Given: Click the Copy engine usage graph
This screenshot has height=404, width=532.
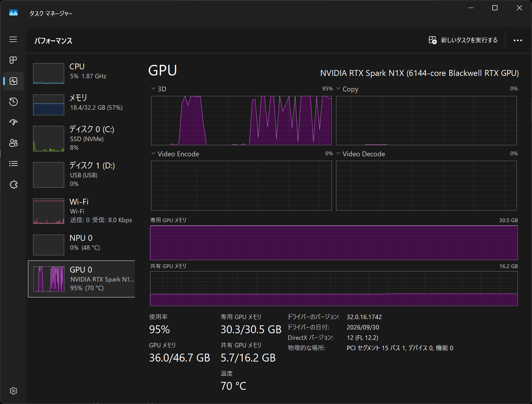Looking at the screenshot, I should click(x=426, y=120).
